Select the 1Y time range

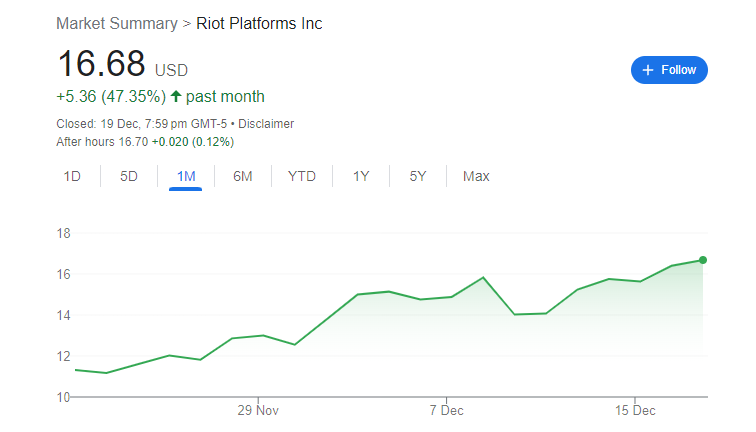pos(361,177)
